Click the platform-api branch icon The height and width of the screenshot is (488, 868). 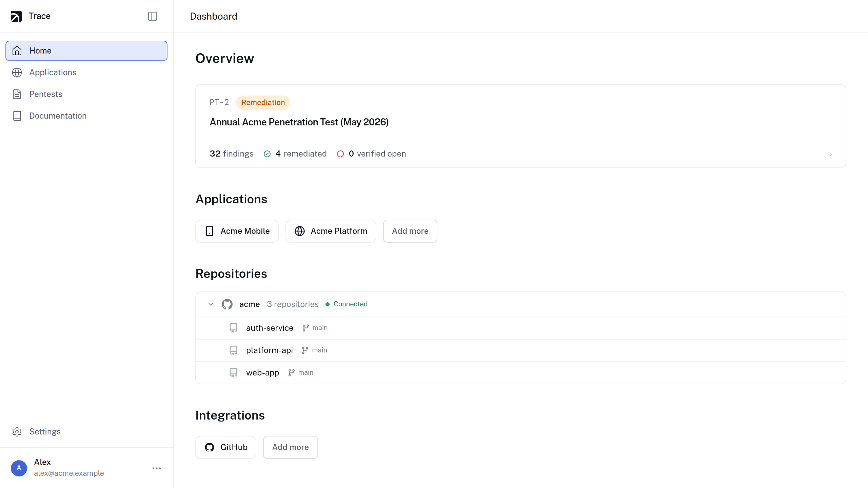point(305,350)
